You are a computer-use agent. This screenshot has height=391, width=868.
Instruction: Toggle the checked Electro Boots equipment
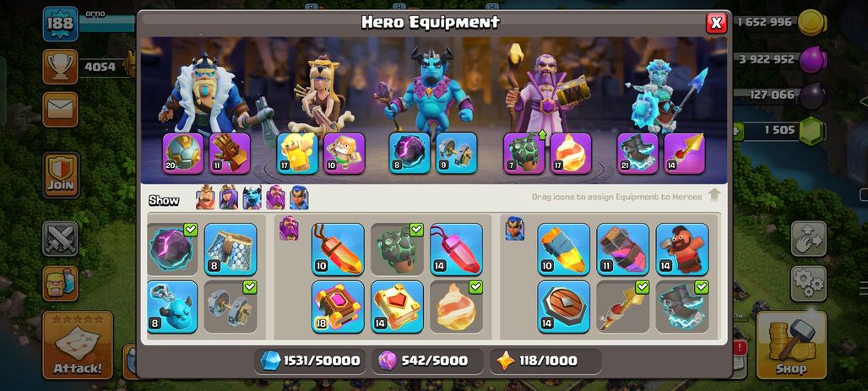coord(682,307)
